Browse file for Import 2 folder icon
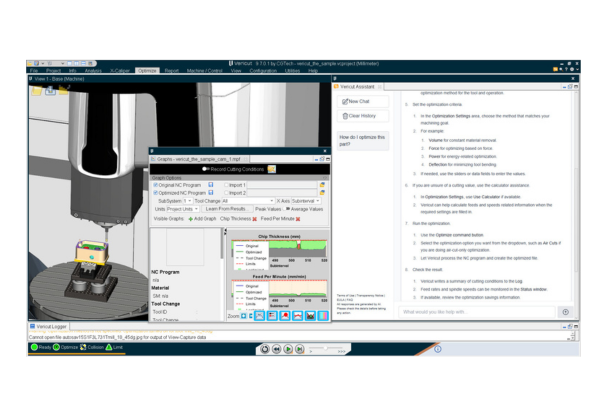Viewport: 600px width, 414px height. pos(322,193)
